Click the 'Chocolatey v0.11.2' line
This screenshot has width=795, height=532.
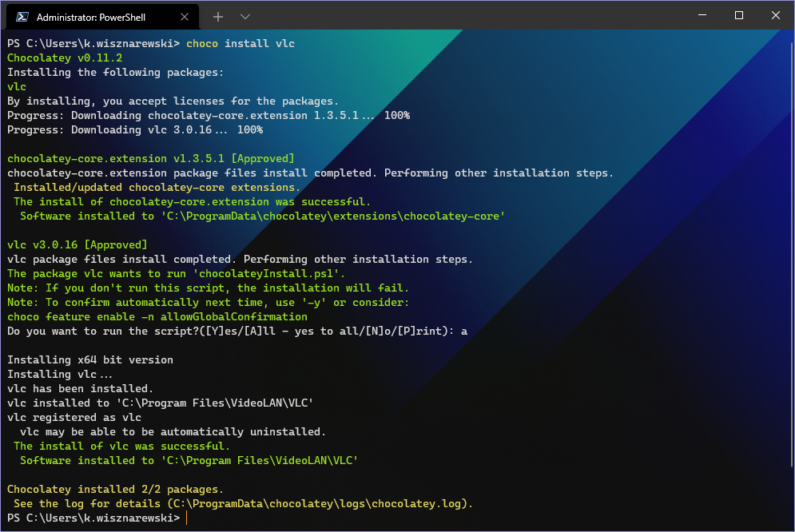pyautogui.click(x=65, y=58)
